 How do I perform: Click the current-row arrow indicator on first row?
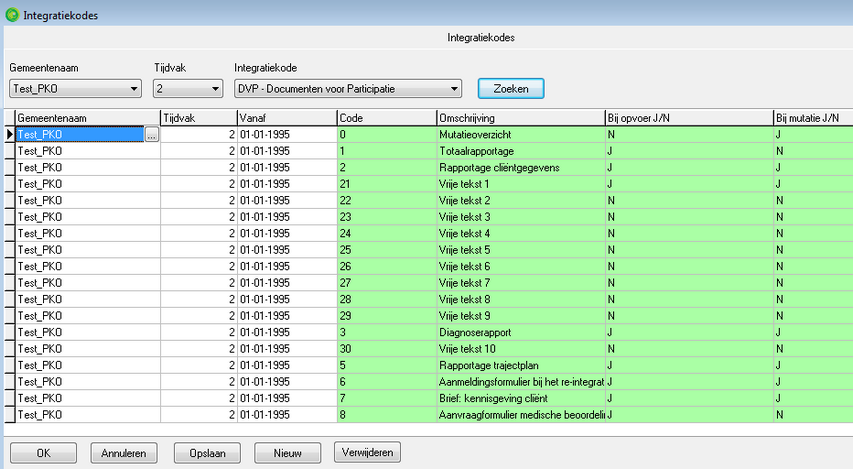pyautogui.click(x=10, y=134)
